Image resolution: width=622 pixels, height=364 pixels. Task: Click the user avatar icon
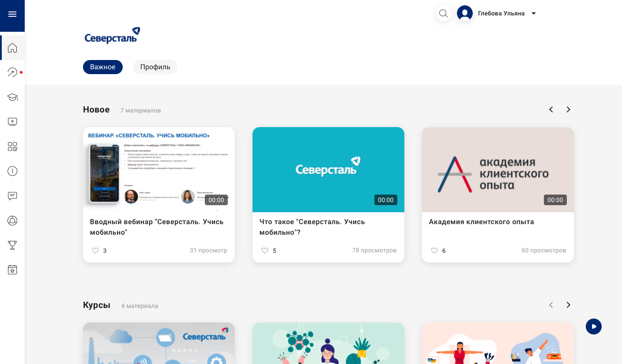point(465,13)
